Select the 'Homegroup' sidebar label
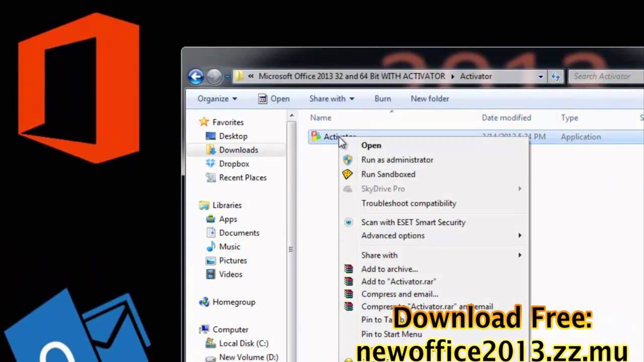 coord(234,302)
